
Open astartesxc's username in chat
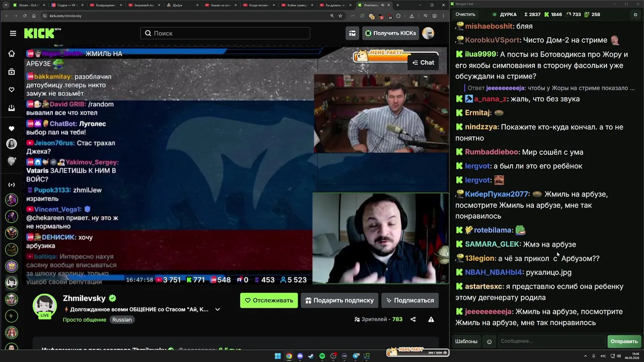[484, 287]
